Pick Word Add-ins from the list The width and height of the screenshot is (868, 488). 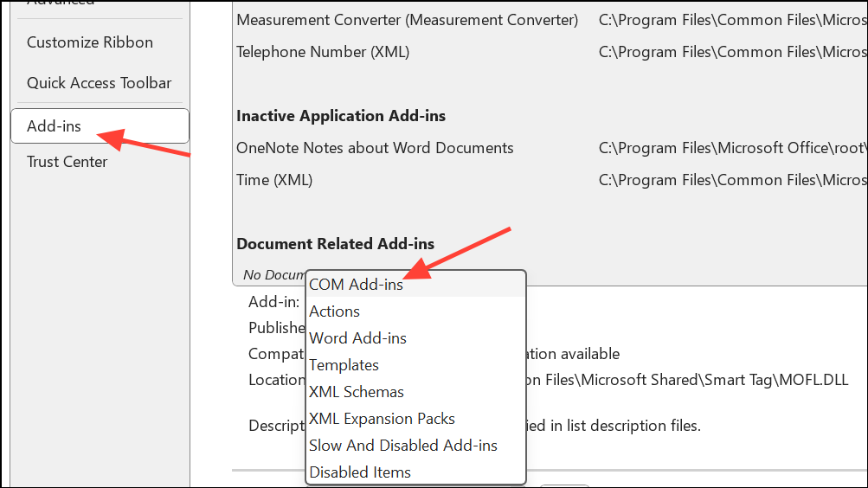pyautogui.click(x=357, y=338)
